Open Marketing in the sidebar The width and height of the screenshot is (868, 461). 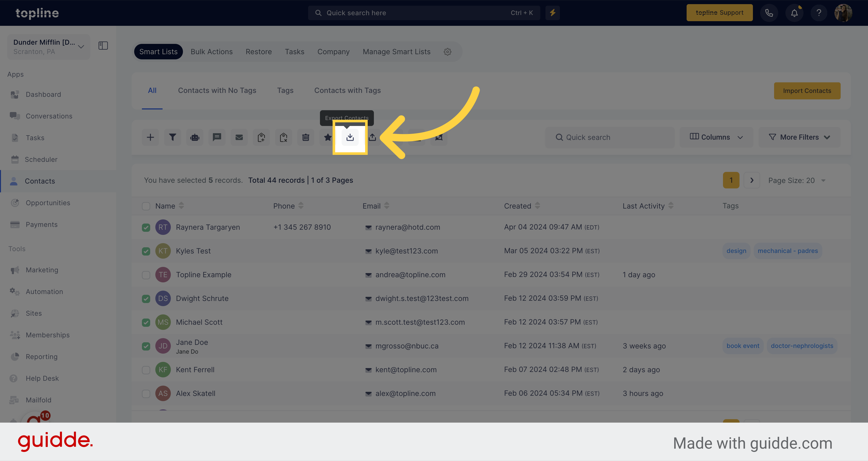(42, 270)
